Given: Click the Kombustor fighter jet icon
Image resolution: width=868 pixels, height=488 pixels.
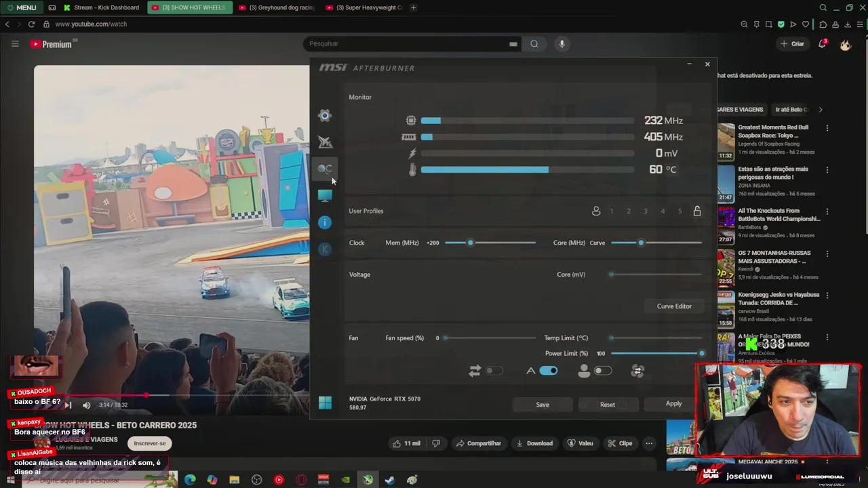Looking at the screenshot, I should [325, 142].
